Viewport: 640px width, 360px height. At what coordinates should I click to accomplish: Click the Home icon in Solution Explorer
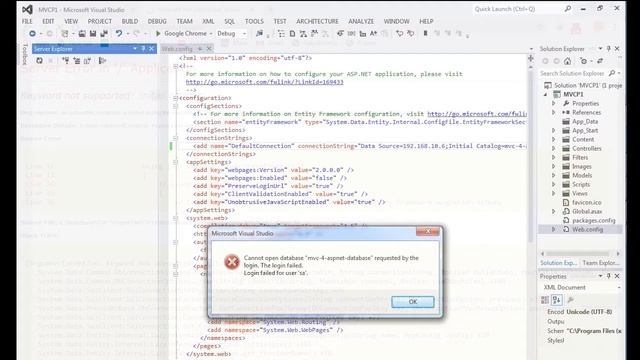[x=567, y=61]
